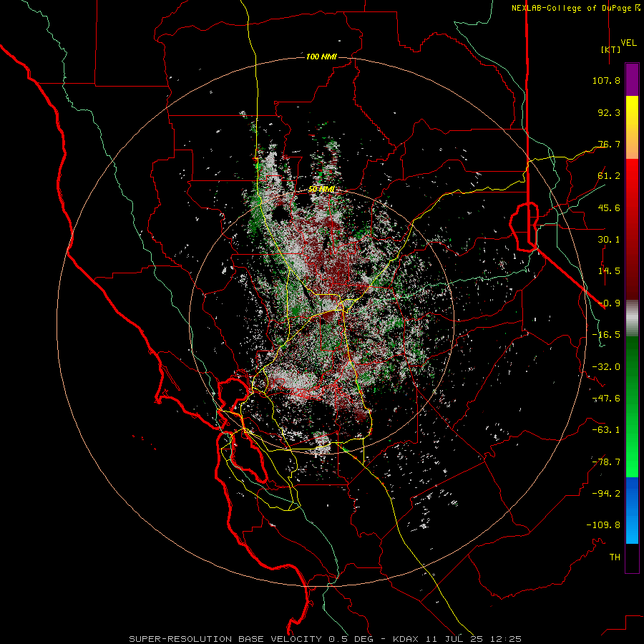Screen dimensions: 644x644
Task: Select the 92.3 legend value
Action: click(609, 112)
